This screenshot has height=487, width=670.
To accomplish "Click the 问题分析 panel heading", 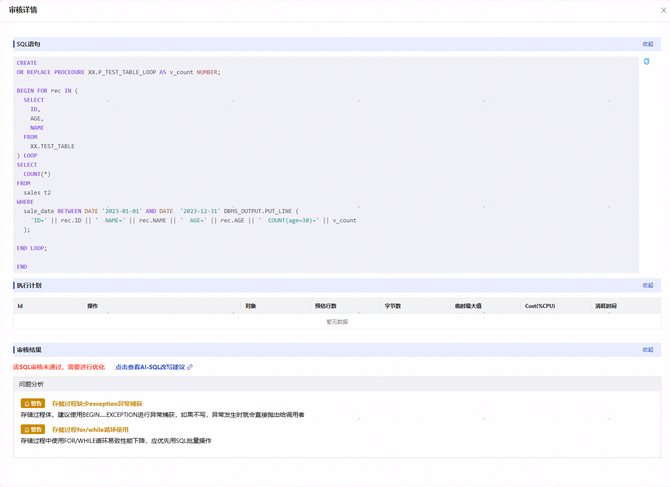I will click(32, 384).
